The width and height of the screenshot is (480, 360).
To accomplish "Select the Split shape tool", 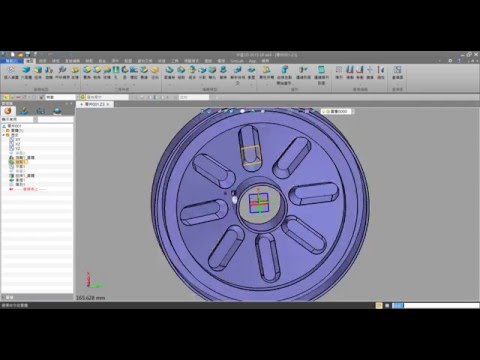I will click(202, 72).
